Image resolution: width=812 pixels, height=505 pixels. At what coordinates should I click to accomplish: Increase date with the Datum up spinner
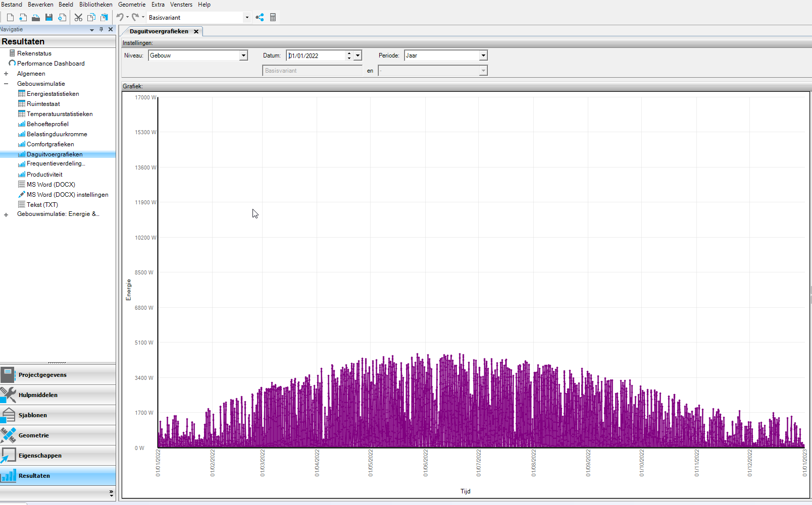[x=349, y=53]
